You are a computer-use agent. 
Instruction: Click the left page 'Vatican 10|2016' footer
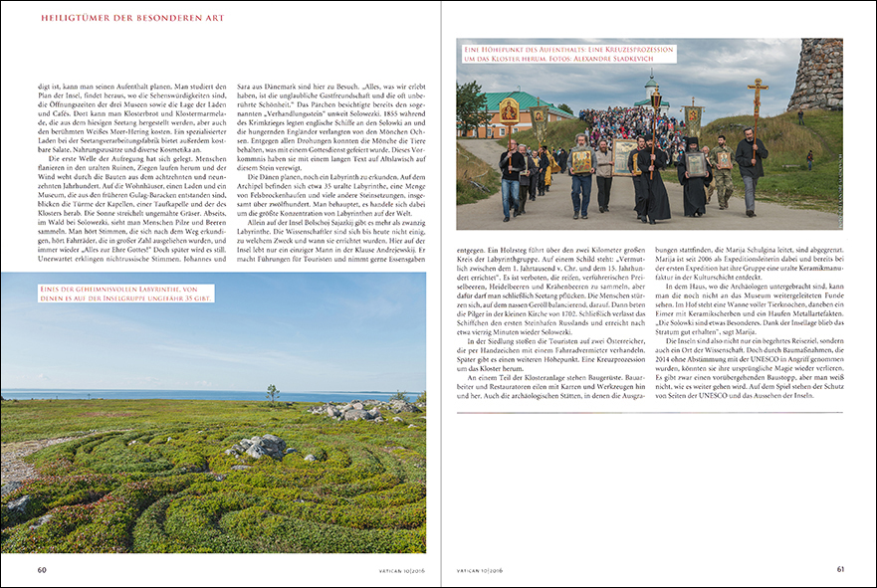[x=402, y=571]
